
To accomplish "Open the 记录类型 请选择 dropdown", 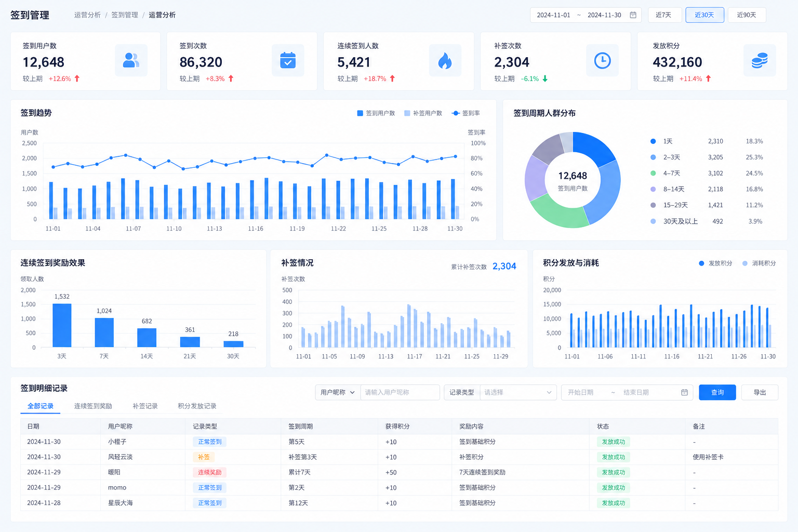I will (518, 392).
